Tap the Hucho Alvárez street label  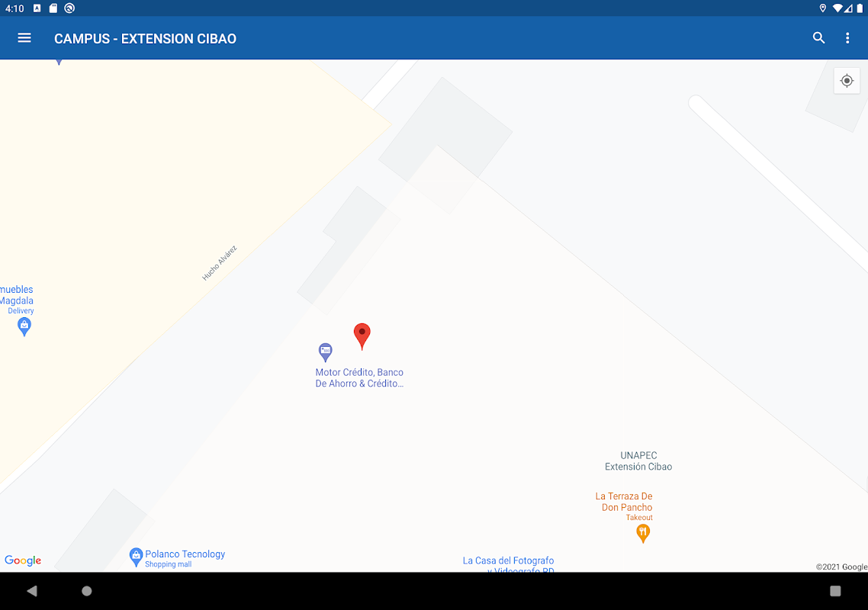coord(219,262)
